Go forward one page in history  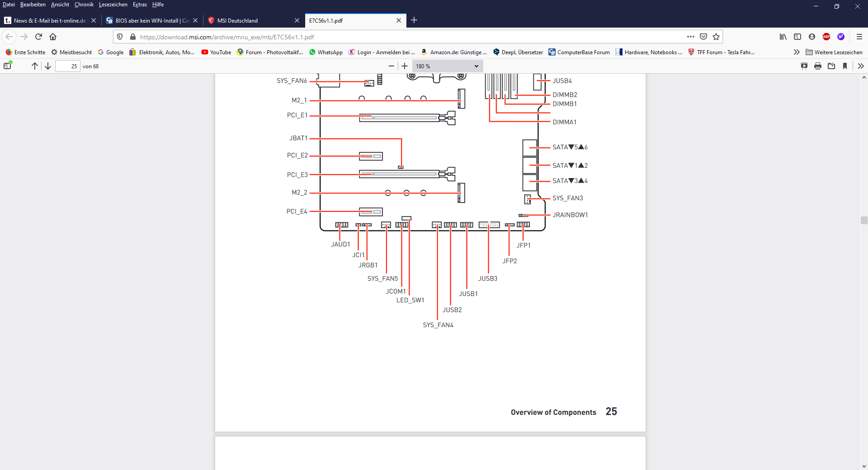[24, 37]
